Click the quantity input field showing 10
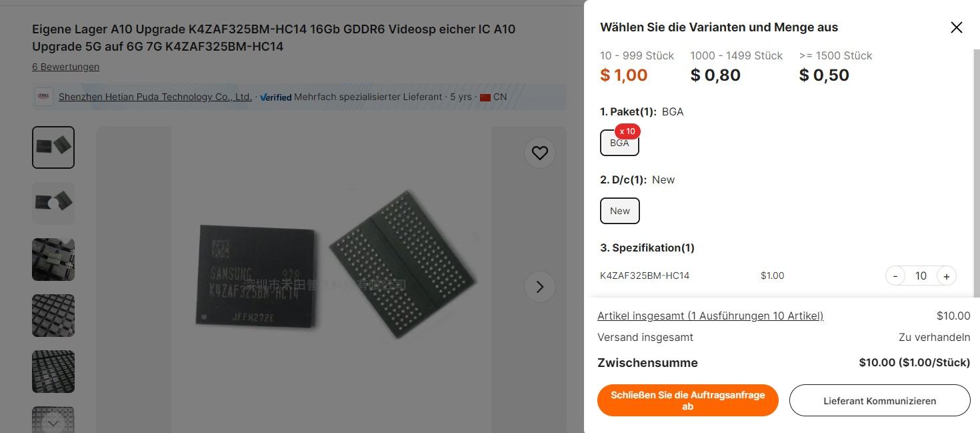The width and height of the screenshot is (980, 433). (x=921, y=276)
